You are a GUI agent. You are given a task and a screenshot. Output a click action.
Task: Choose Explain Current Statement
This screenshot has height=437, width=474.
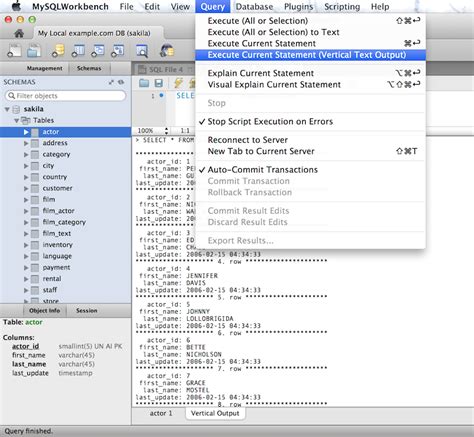pos(310,73)
